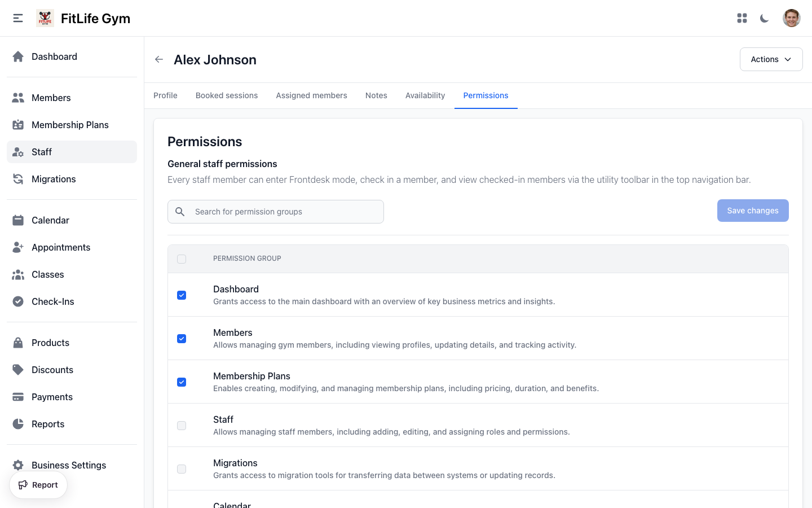Screen dimensions: 812x508
Task: Select the Members icon in sidebar
Action: click(17, 97)
